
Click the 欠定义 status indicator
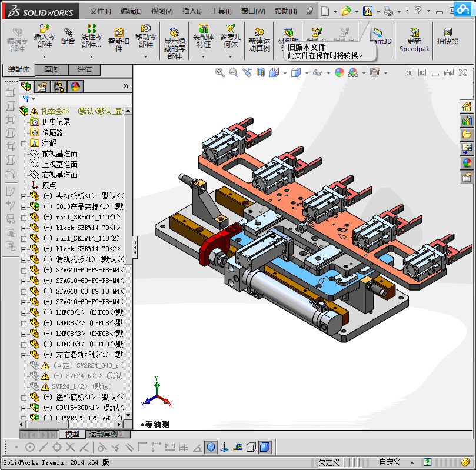[x=329, y=462]
